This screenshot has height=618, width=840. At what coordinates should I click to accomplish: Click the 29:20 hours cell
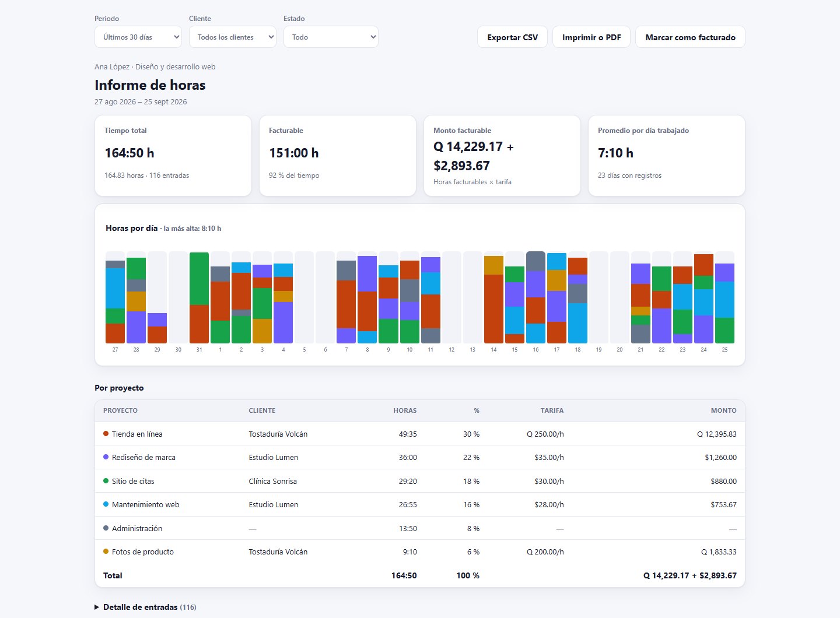click(x=408, y=482)
